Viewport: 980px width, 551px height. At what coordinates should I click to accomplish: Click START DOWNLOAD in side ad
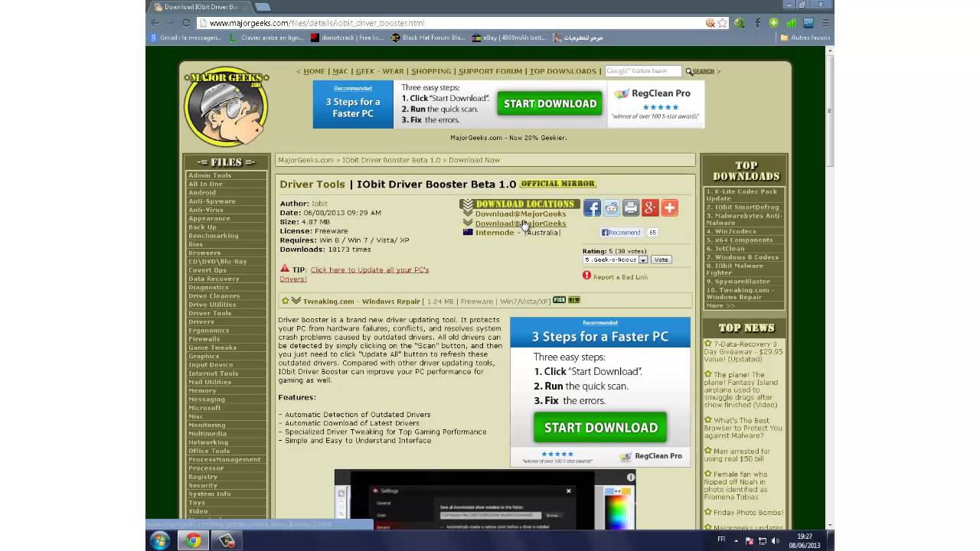tap(600, 427)
